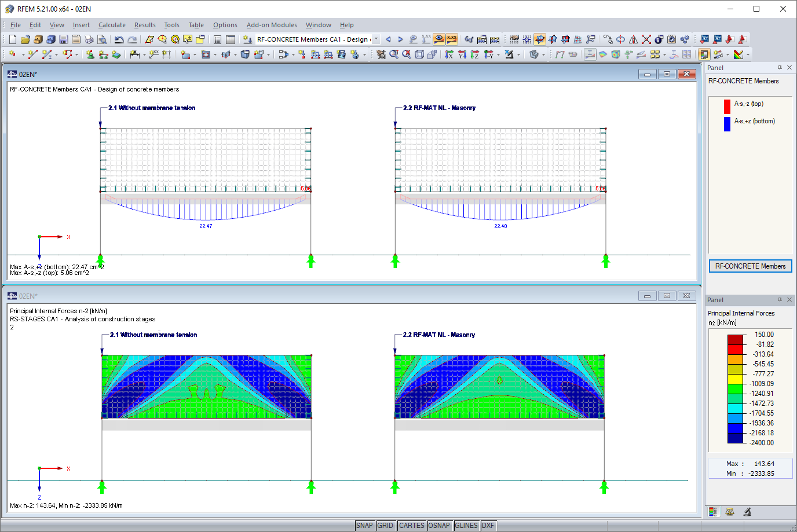The image size is (797, 532).
Task: Click the red X delete icon
Action: (x=646, y=39)
